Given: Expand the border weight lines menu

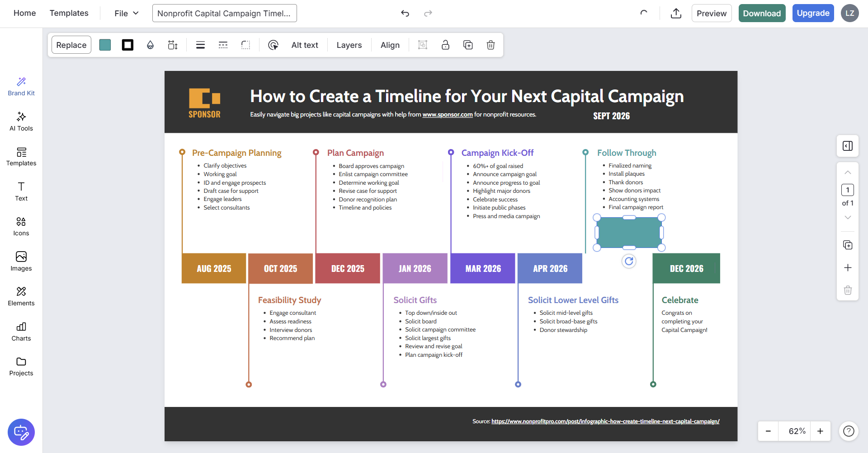Looking at the screenshot, I should (200, 45).
